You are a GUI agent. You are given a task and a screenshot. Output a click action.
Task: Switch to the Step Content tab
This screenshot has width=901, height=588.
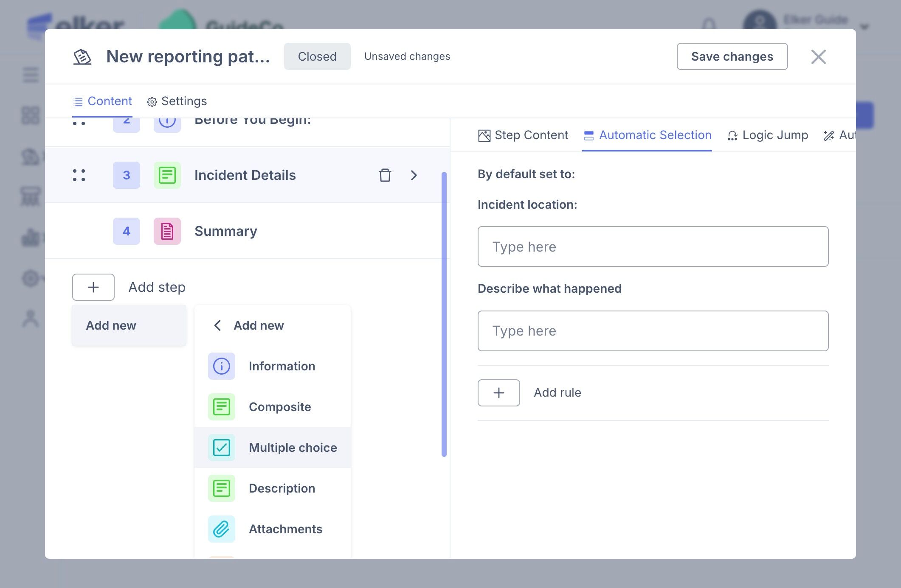click(x=523, y=135)
